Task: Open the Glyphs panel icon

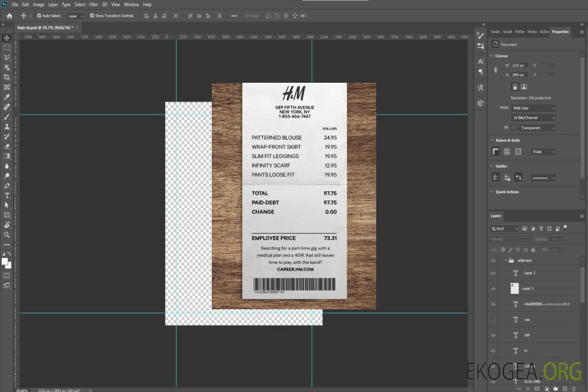Action: coord(481,88)
